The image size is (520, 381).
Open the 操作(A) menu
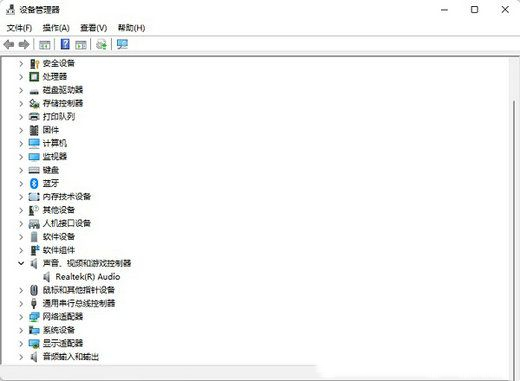[x=56, y=28]
